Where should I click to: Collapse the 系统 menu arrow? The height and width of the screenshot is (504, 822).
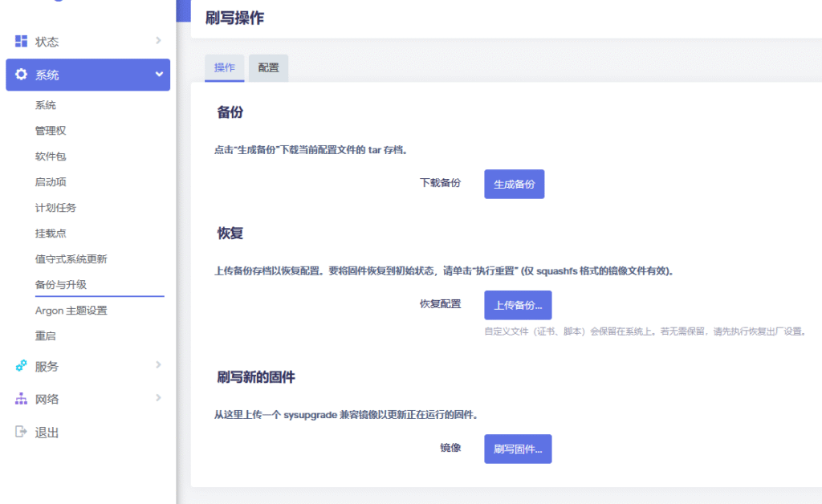coord(159,75)
